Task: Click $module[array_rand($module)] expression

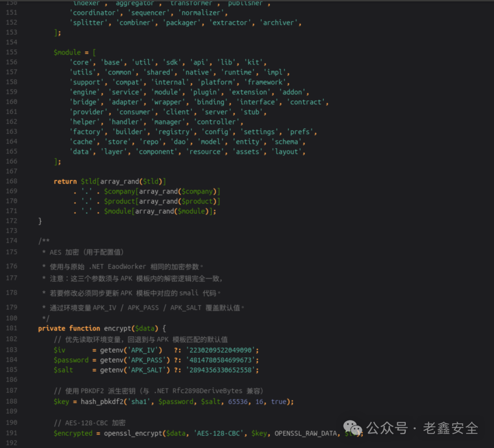Action: click(158, 211)
